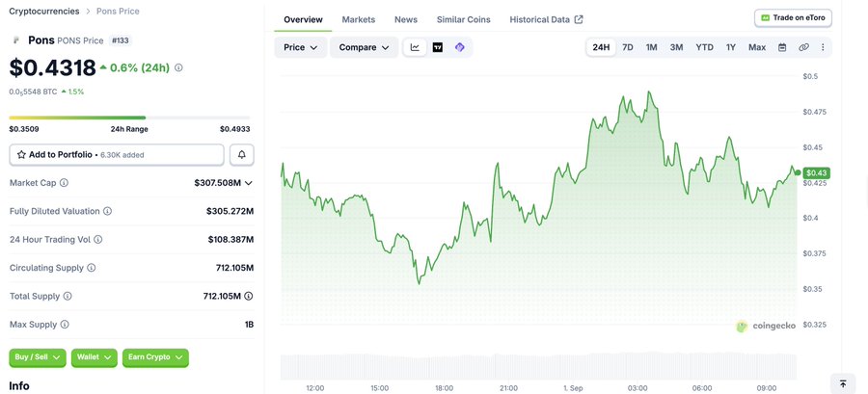Click the $108.387M trading volume value
The image size is (868, 394).
[231, 239]
